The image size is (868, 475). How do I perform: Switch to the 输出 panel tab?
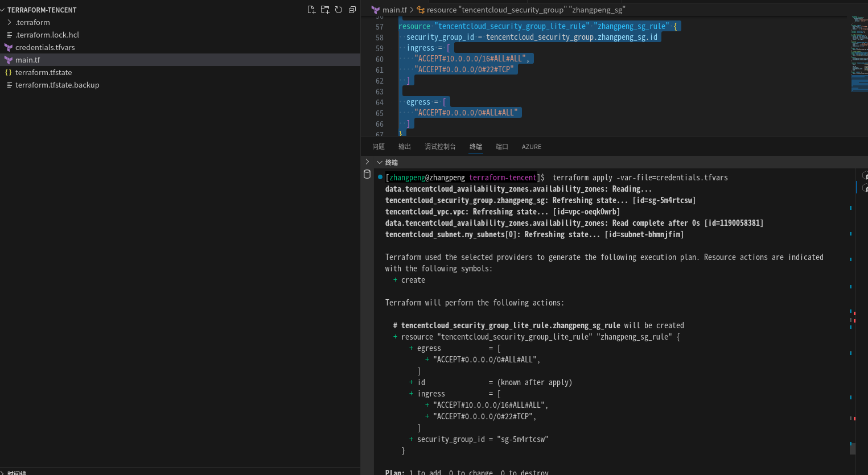click(405, 147)
